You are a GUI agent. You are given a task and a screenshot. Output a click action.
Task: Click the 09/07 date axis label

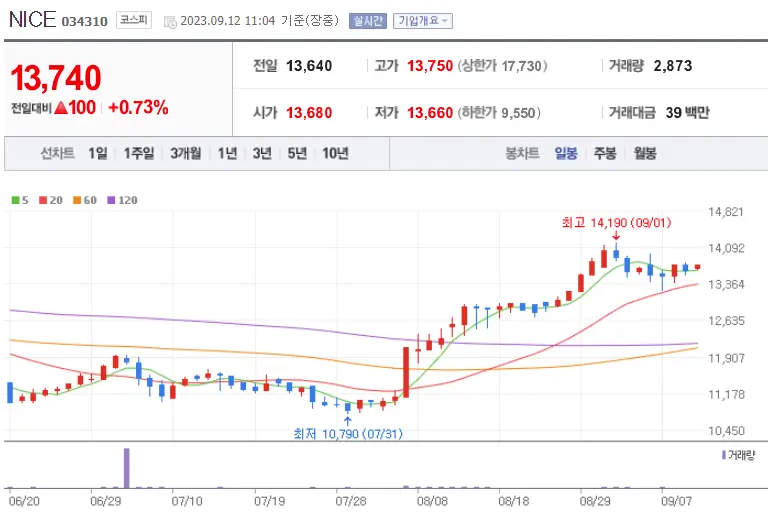(676, 501)
